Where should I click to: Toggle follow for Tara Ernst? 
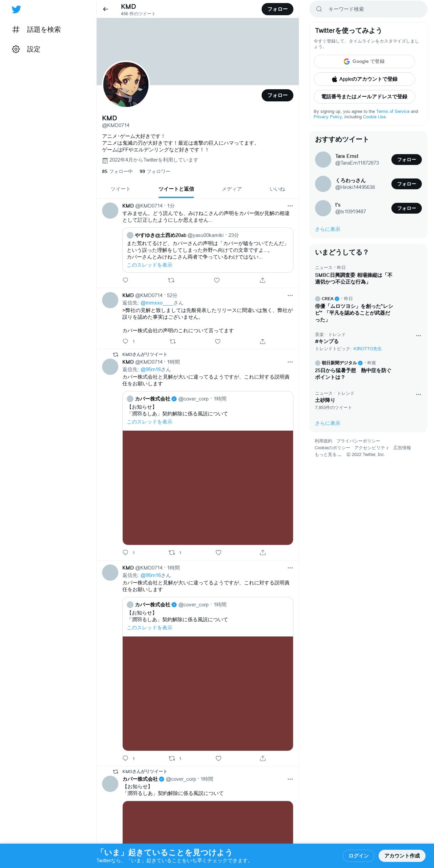tap(406, 160)
